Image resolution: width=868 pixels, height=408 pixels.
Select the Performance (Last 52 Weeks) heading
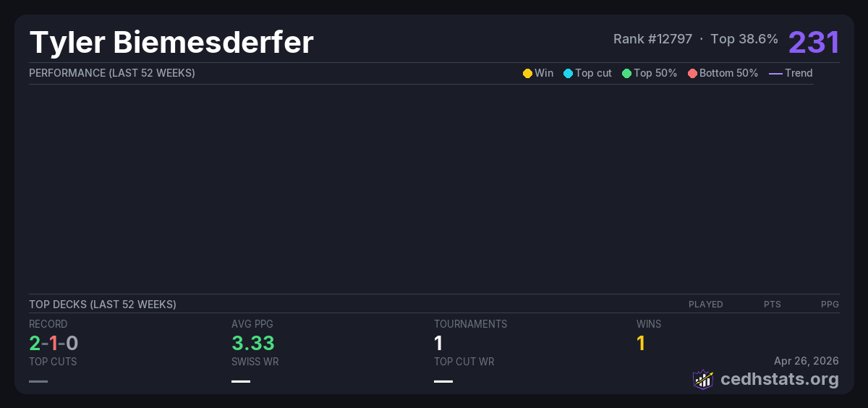112,73
